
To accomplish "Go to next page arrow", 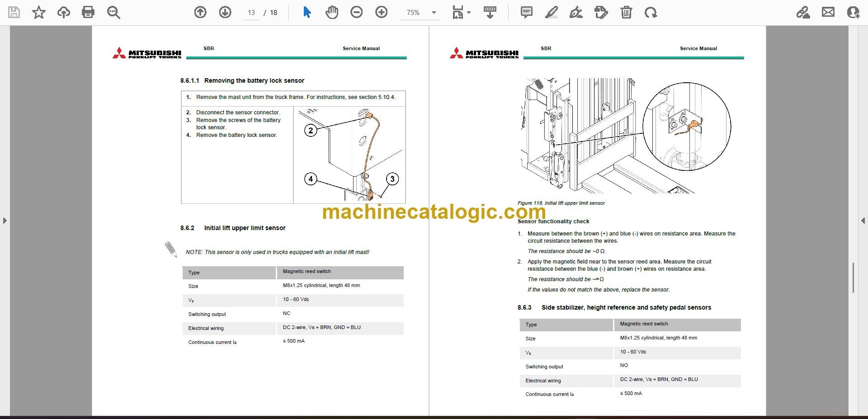I will coord(225,12).
